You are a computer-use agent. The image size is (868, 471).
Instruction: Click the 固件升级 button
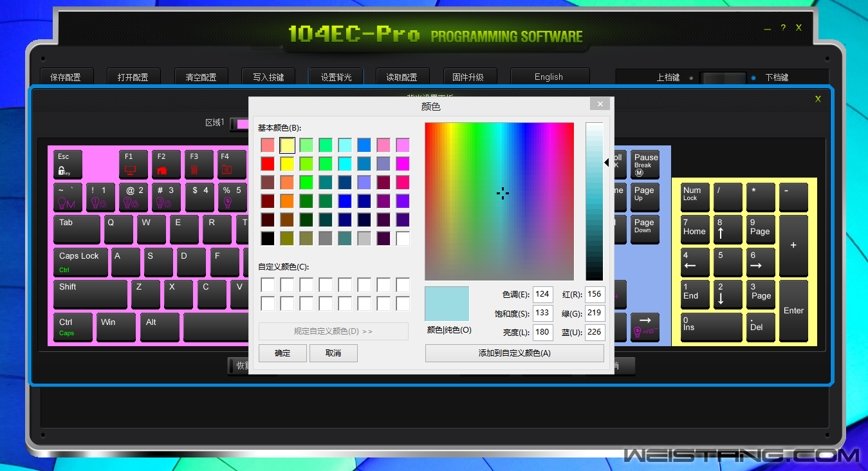tap(469, 77)
